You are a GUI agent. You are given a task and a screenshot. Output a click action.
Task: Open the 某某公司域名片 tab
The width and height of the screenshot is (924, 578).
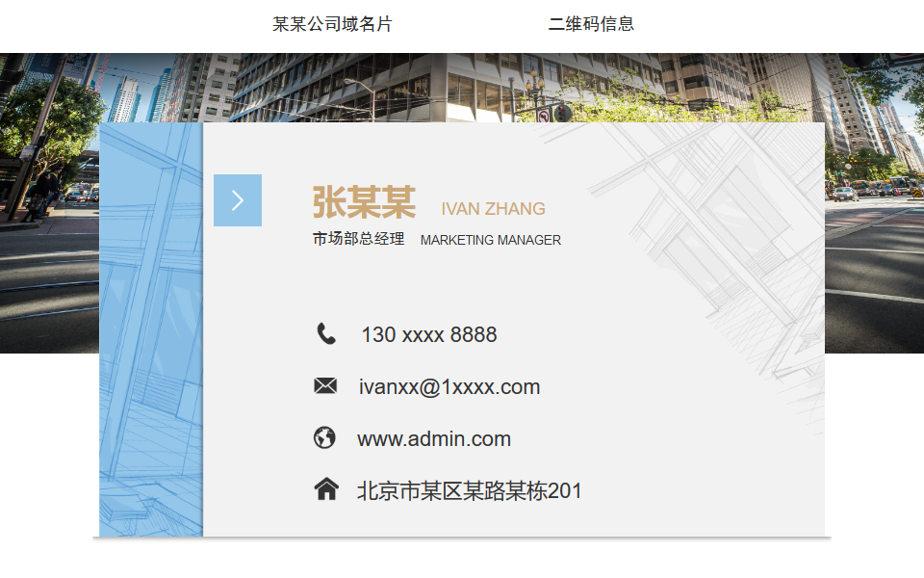(332, 24)
